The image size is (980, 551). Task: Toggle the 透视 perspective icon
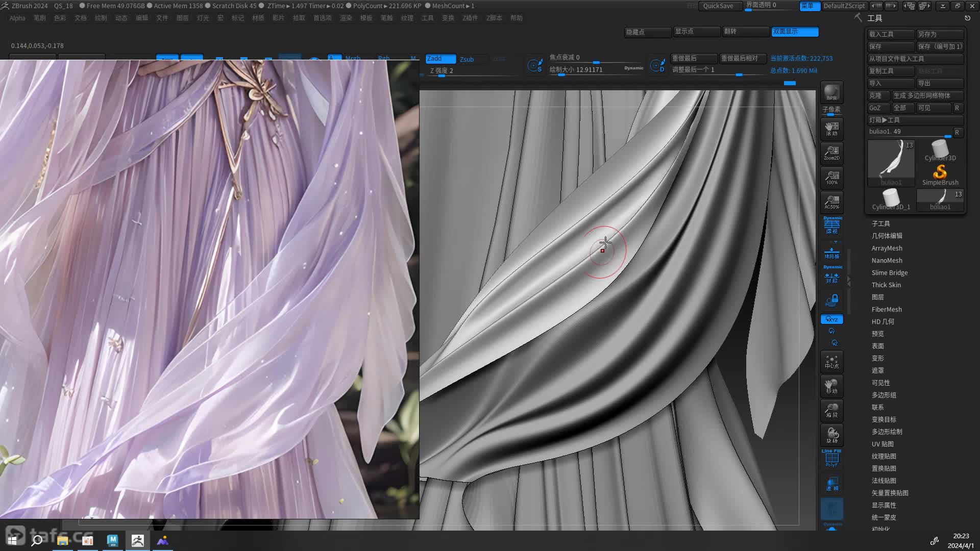point(832,226)
